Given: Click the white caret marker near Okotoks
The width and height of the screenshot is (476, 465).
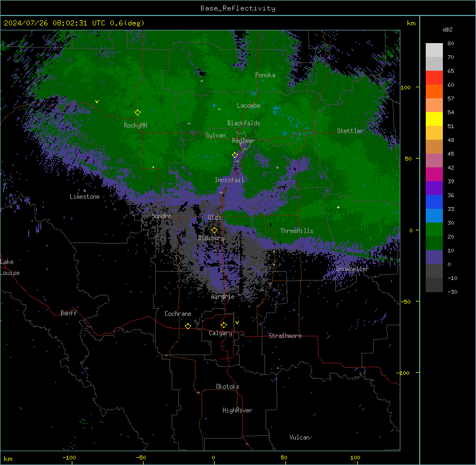Looking at the screenshot, I should click(x=199, y=393).
